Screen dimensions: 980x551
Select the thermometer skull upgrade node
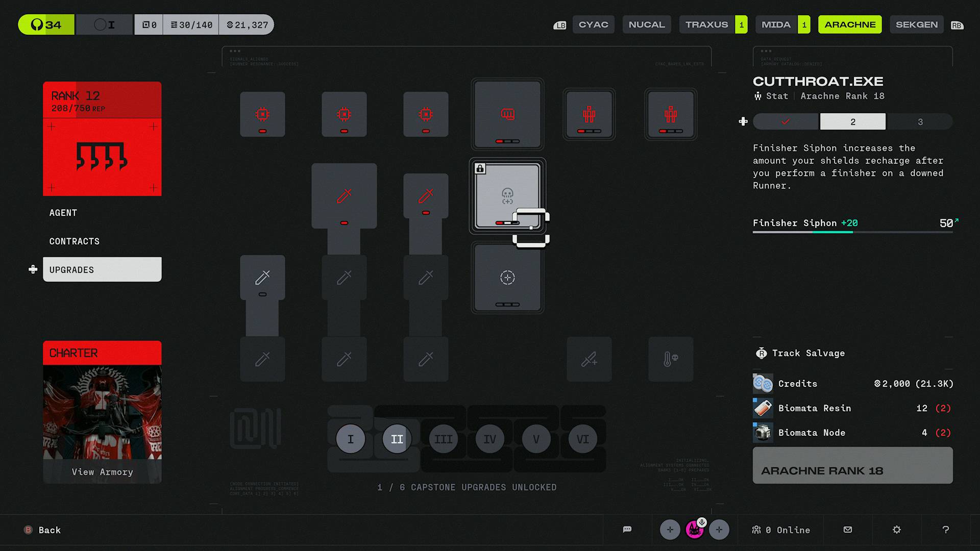click(x=670, y=359)
